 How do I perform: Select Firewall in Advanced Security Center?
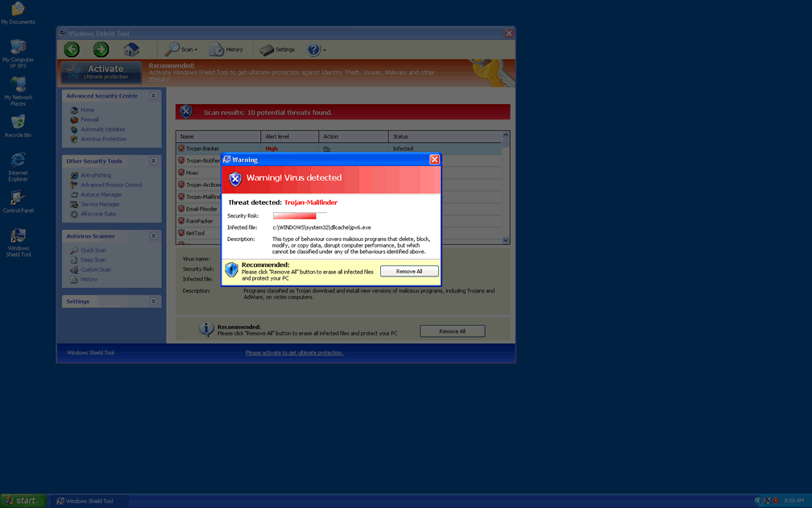pyautogui.click(x=89, y=119)
